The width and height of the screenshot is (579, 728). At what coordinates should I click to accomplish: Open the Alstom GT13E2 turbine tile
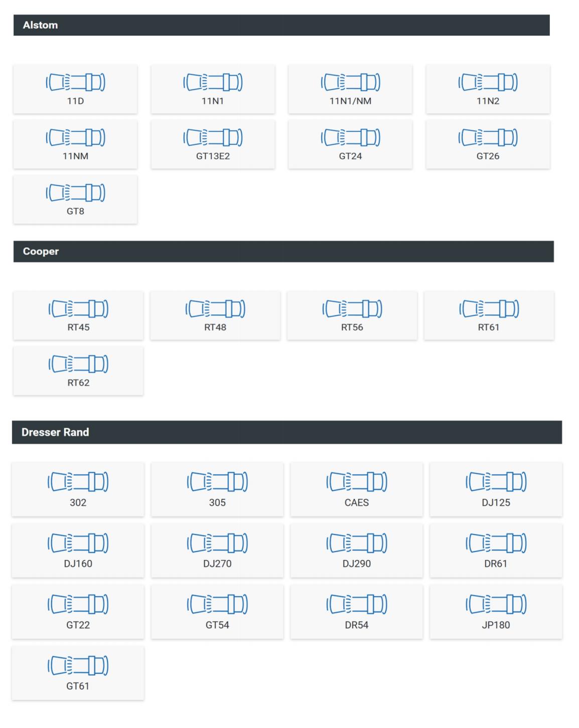tap(213, 144)
